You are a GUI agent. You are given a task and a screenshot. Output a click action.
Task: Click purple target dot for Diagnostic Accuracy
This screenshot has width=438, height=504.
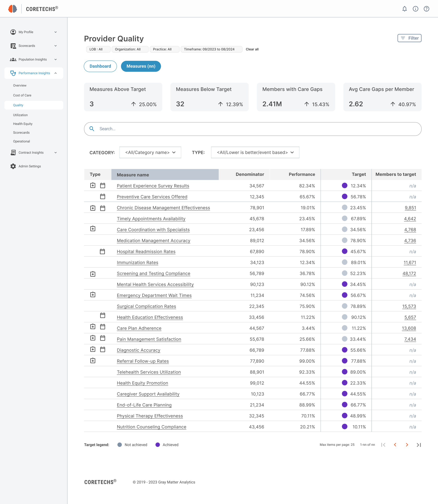[345, 350]
